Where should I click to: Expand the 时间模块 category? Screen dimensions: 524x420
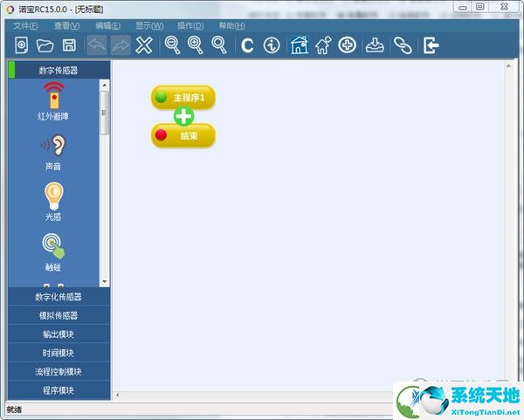coord(59,353)
